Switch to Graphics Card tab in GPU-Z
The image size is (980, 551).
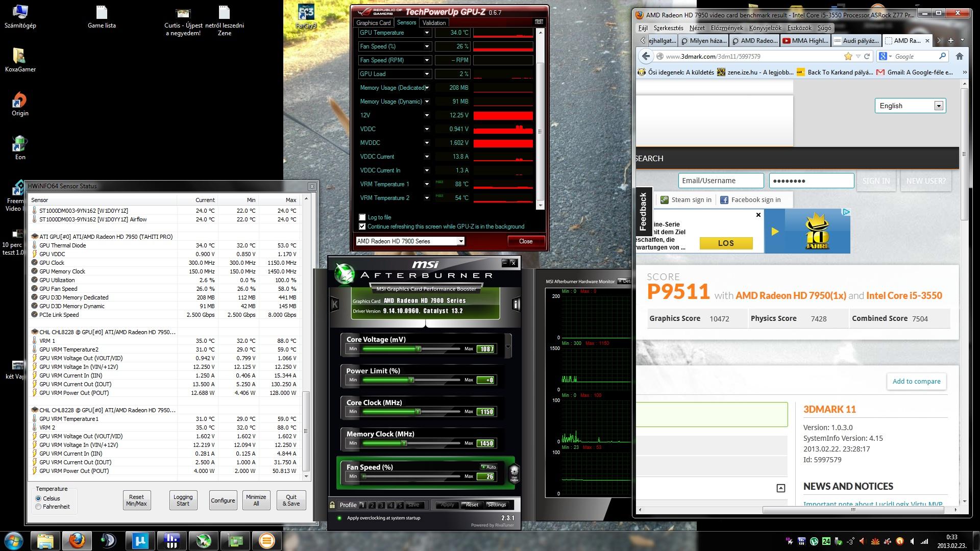click(x=374, y=22)
